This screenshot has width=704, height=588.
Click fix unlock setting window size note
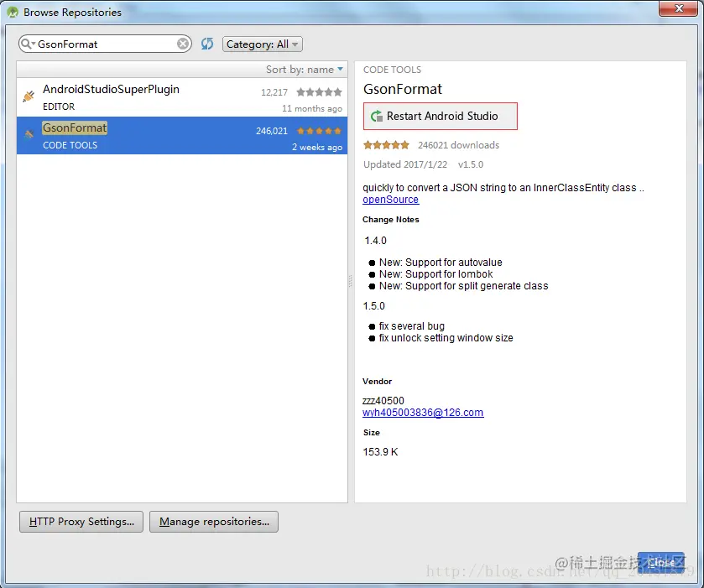[x=446, y=337]
